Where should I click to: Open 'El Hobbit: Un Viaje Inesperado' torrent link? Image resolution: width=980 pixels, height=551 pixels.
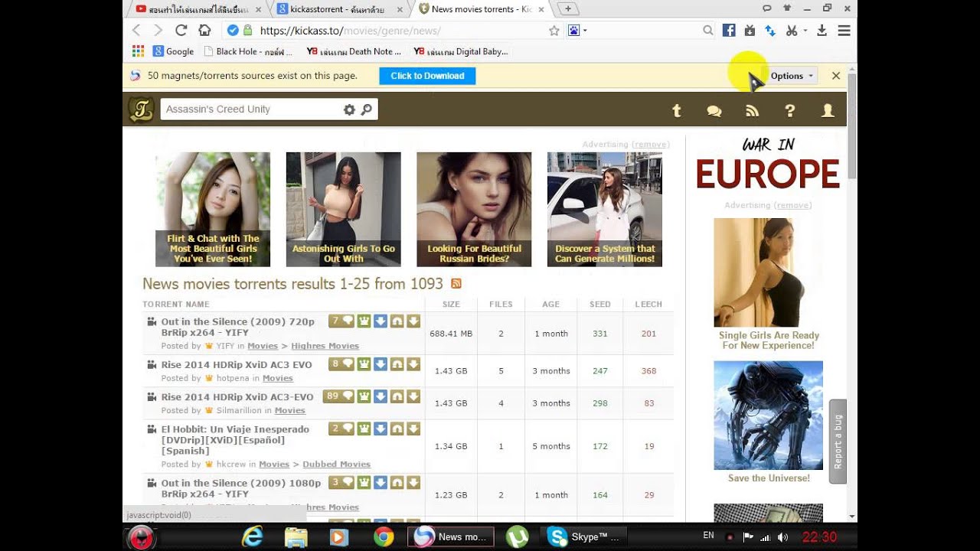click(x=235, y=440)
